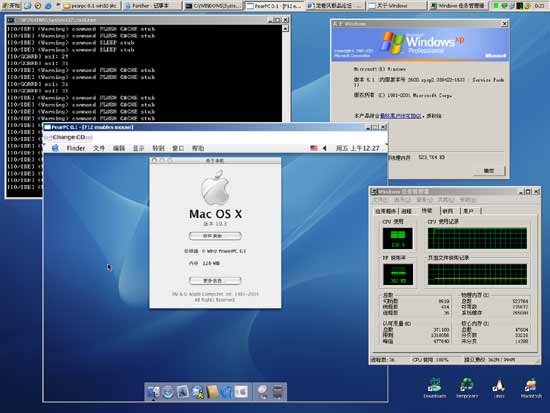The height and width of the screenshot is (413, 550).
Task: Open the 窗口 (Window) menu in Finder
Action: point(178,148)
